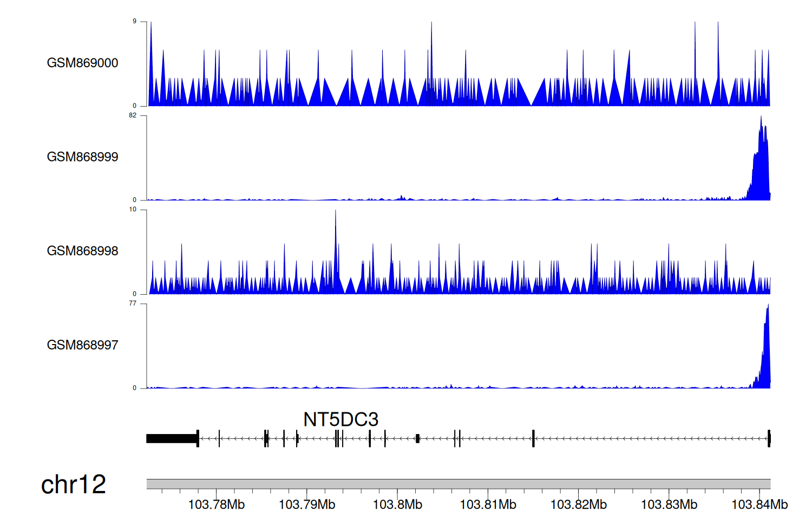Select the 103.83Mb axis label
This screenshot has height=531, width=812.
tap(669, 505)
